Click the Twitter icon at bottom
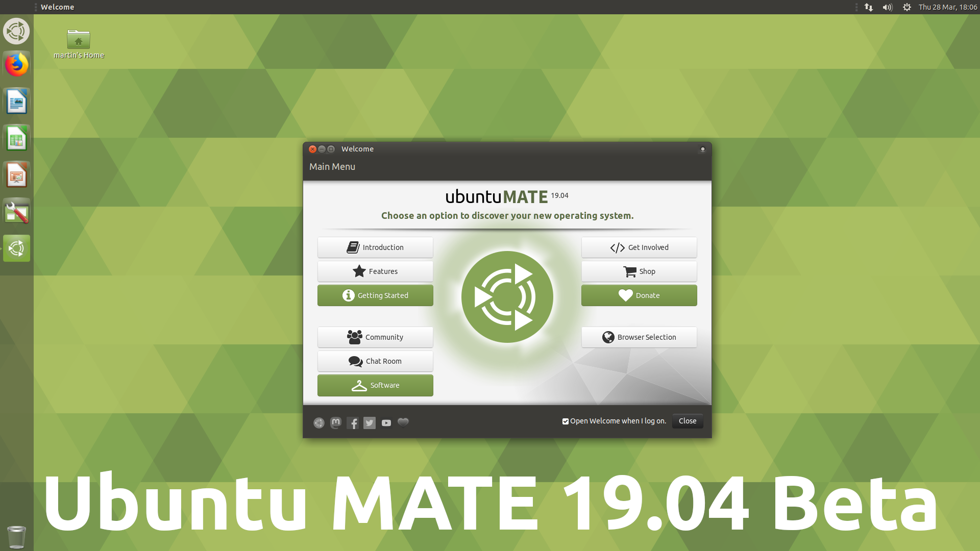 coord(370,422)
